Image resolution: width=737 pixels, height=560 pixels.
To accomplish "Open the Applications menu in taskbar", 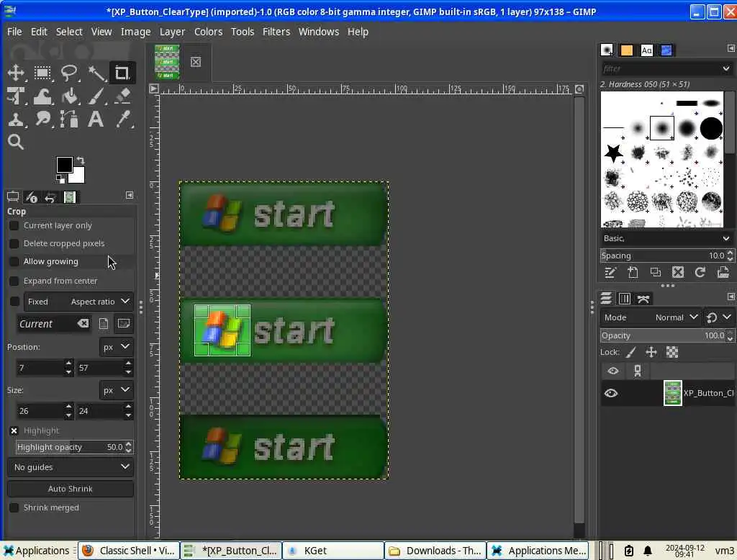I will (x=37, y=551).
